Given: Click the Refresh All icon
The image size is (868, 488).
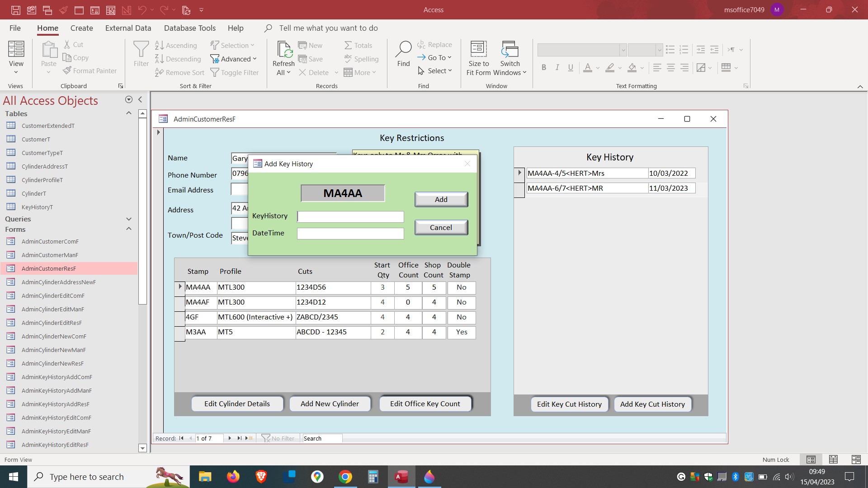Looking at the screenshot, I should coord(284,49).
